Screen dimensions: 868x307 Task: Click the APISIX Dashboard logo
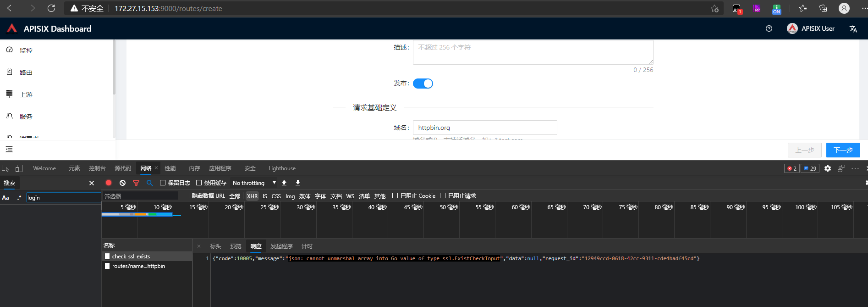coord(12,28)
